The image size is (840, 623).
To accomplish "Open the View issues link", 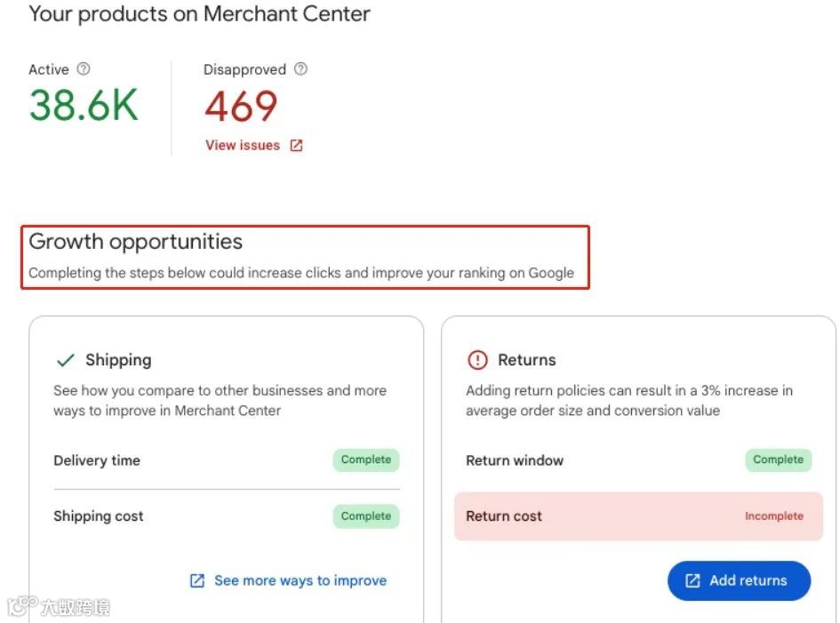I will (243, 145).
